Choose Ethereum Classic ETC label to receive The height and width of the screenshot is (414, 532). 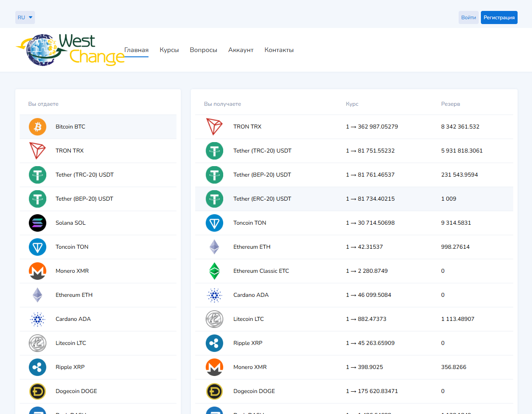(x=261, y=271)
